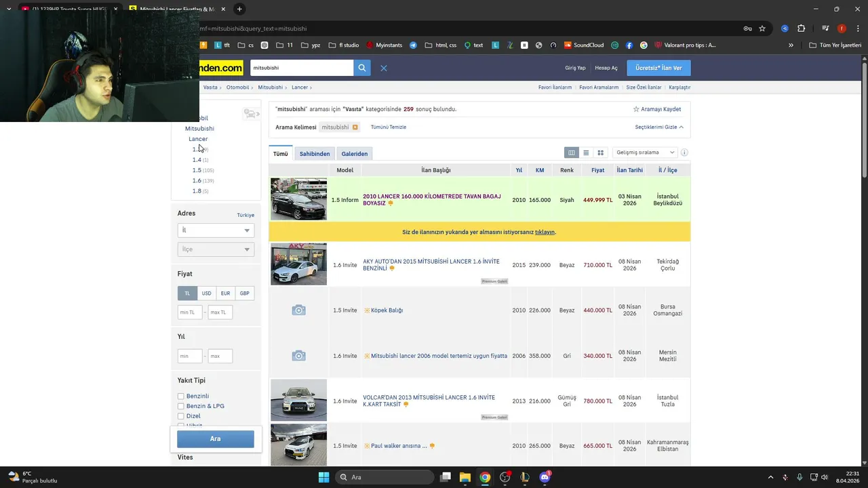Click Tümünü Temizle link

point(389,127)
